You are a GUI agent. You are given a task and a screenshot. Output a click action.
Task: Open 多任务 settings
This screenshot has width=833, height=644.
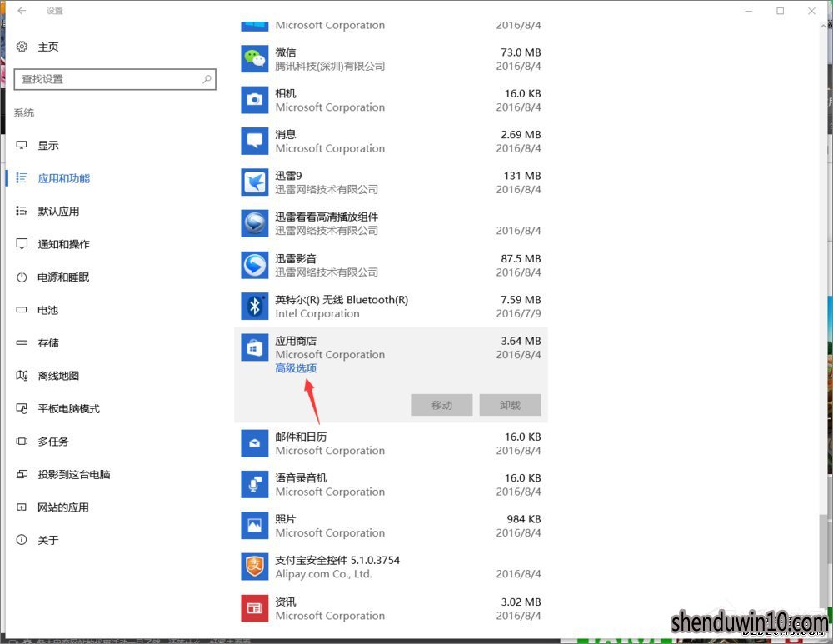(x=53, y=442)
